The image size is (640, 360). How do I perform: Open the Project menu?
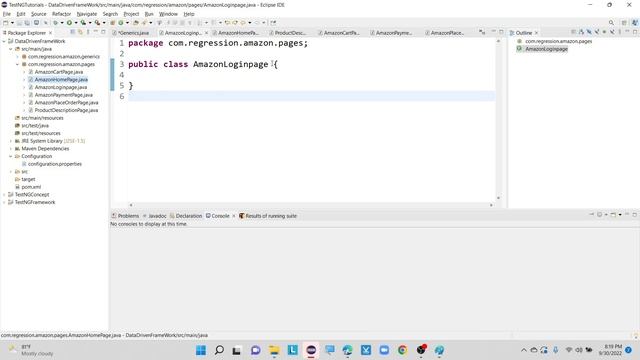coord(131,14)
